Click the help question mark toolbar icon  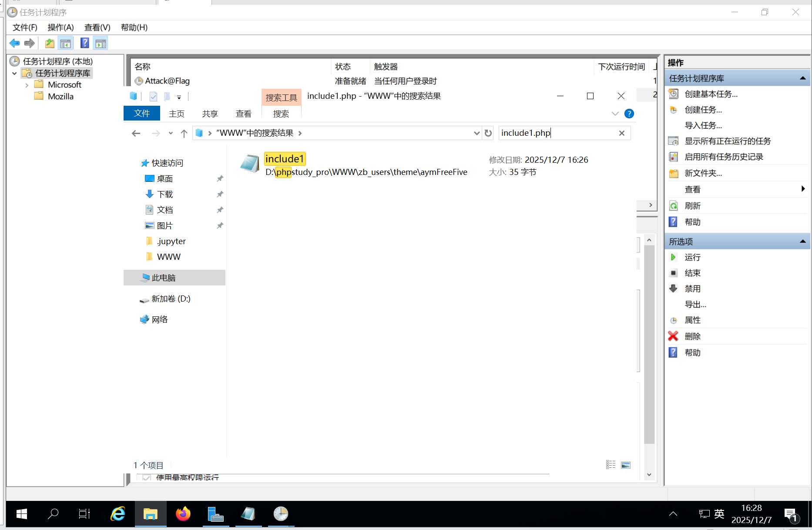point(85,43)
